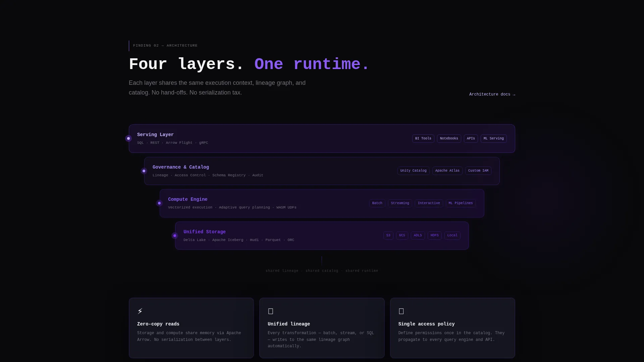This screenshot has height=362, width=644.
Task: Select the BI Tools tag
Action: [423, 138]
